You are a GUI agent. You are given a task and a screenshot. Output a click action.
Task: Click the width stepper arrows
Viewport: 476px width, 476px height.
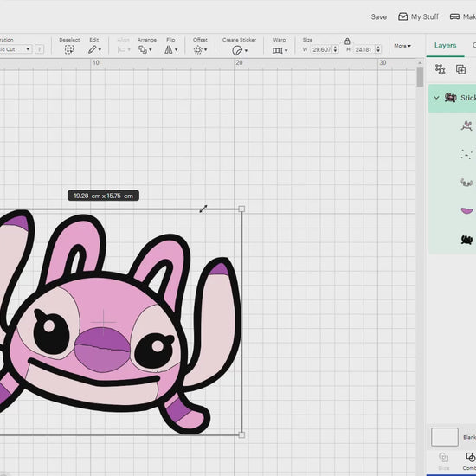pos(336,49)
